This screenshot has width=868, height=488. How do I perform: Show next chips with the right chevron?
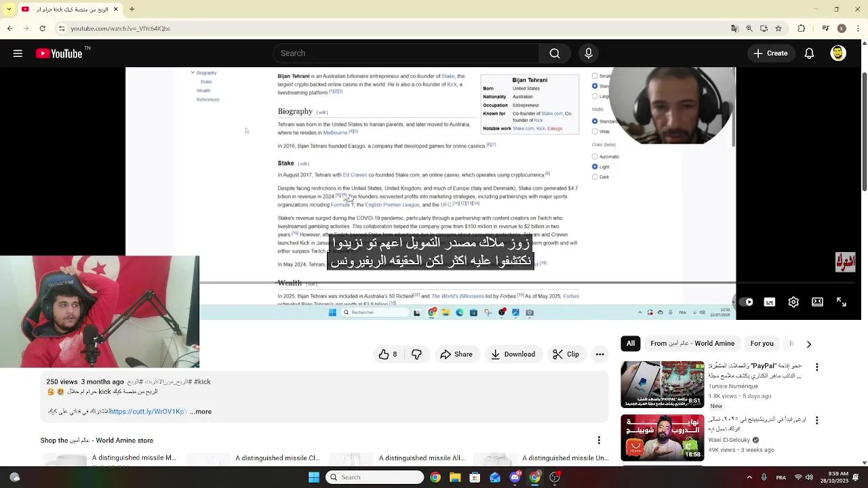[808, 344]
